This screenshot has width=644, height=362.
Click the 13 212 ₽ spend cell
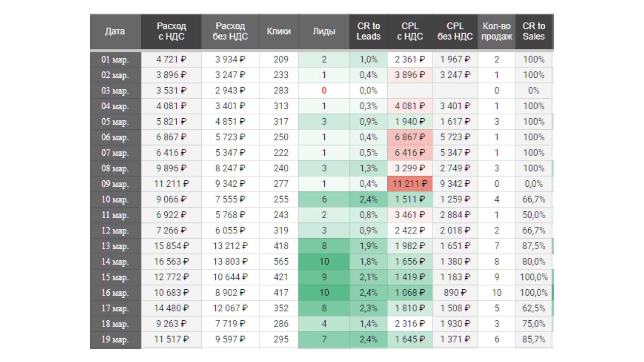pyautogui.click(x=230, y=246)
